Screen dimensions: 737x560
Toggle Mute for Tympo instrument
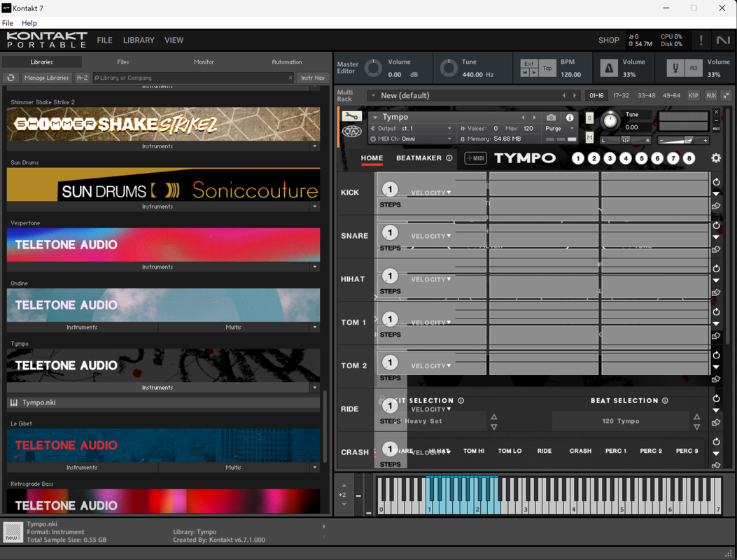pyautogui.click(x=589, y=137)
